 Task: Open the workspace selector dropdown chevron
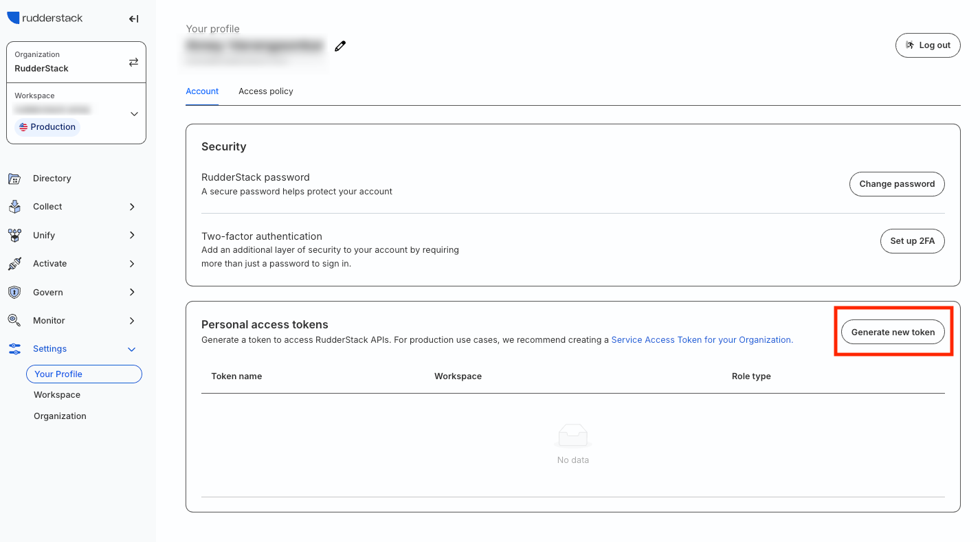click(x=134, y=114)
